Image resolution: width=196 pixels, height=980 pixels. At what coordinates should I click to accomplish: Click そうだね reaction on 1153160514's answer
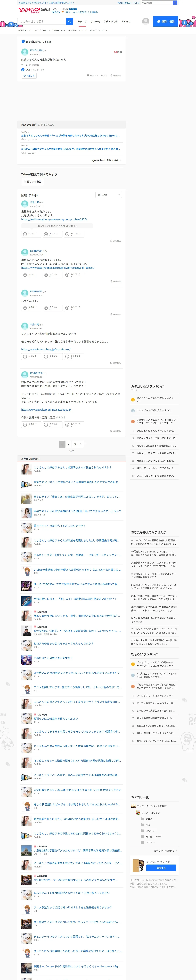coord(53,275)
